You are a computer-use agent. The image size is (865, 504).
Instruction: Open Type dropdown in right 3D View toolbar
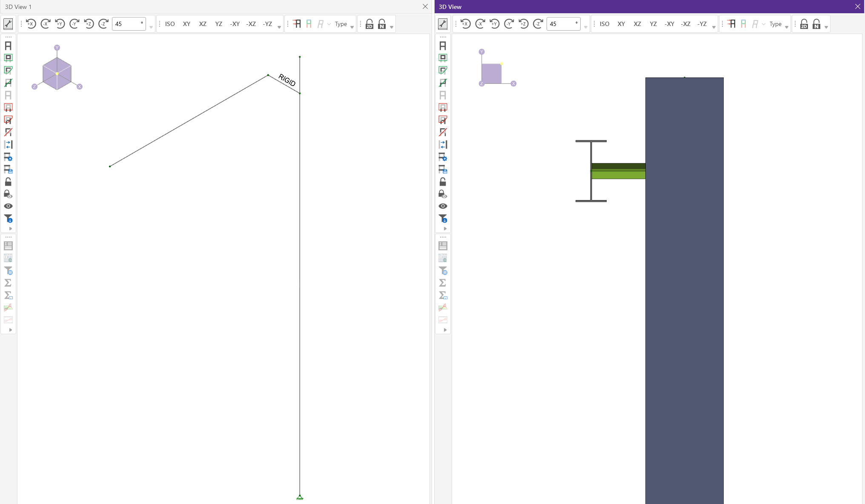[776, 24]
